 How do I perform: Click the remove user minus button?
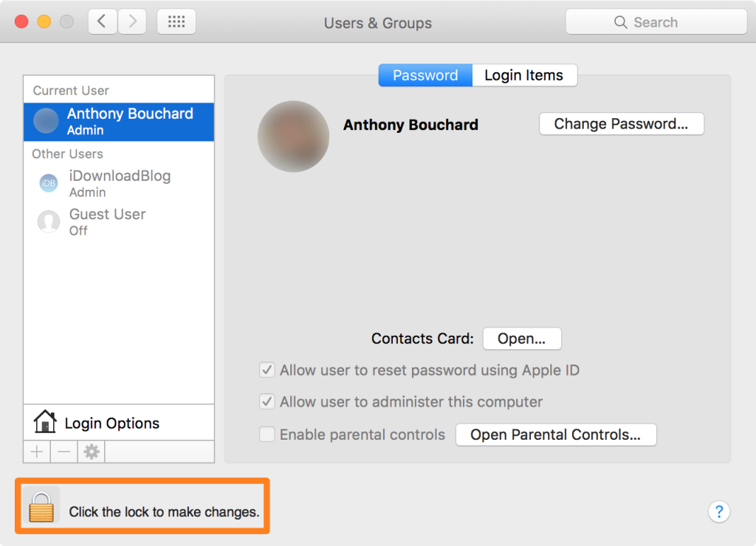pos(64,452)
